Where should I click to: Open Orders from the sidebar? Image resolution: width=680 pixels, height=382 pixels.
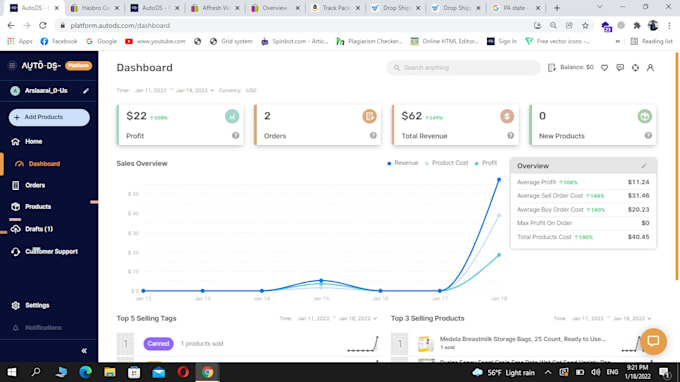point(35,185)
